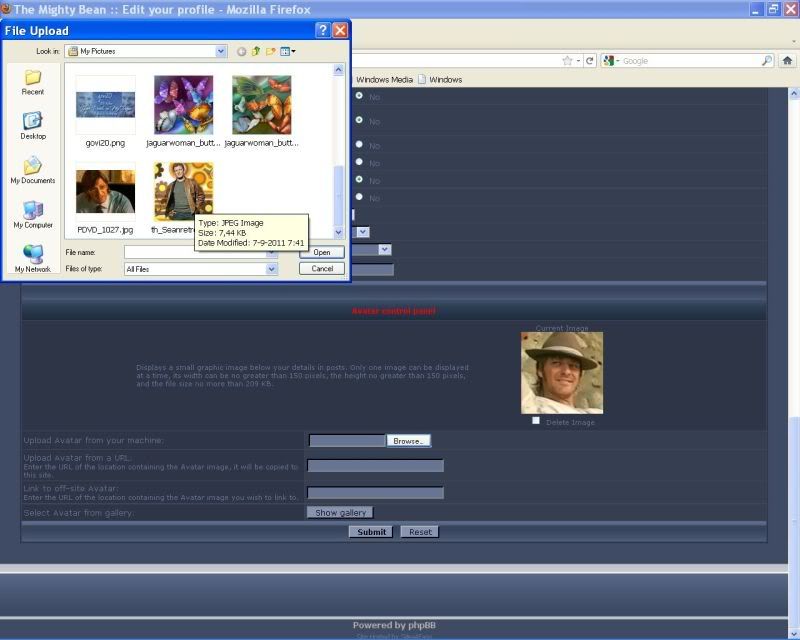Click the file list scrollbar thumb

[338, 196]
